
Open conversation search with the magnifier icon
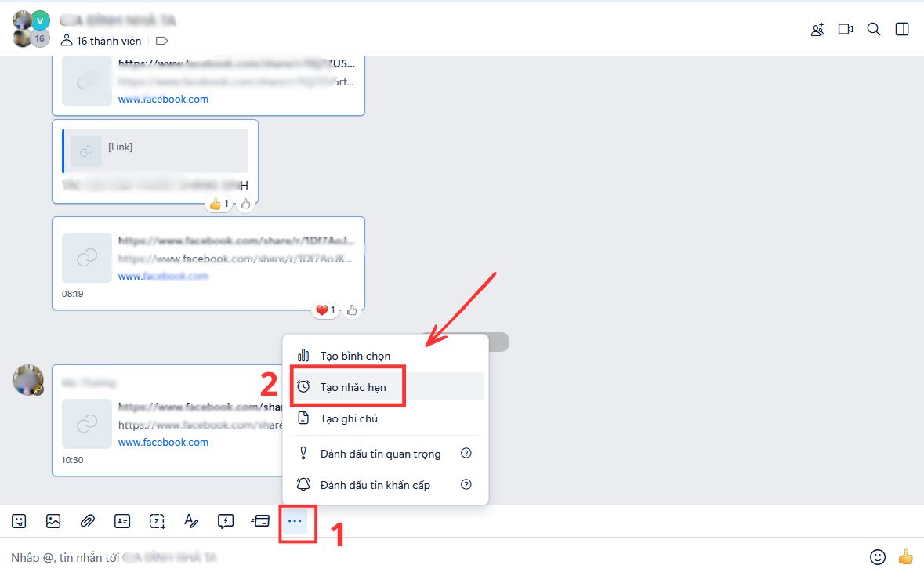tap(873, 29)
